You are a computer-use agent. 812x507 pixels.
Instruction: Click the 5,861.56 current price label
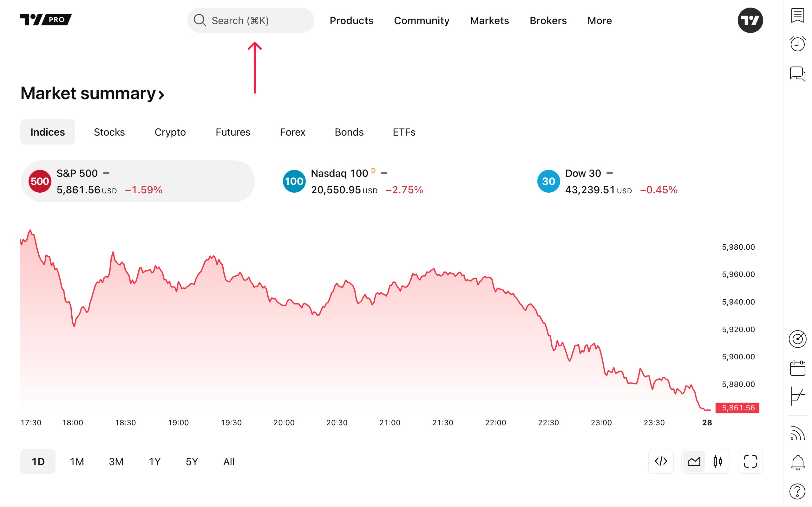[x=737, y=408]
